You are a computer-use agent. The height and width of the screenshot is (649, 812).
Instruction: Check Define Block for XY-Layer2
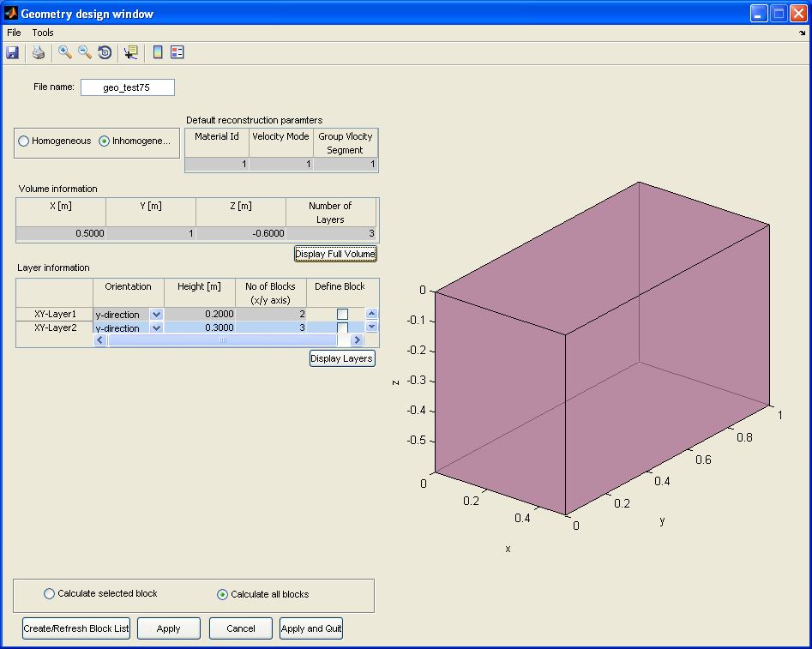point(342,328)
